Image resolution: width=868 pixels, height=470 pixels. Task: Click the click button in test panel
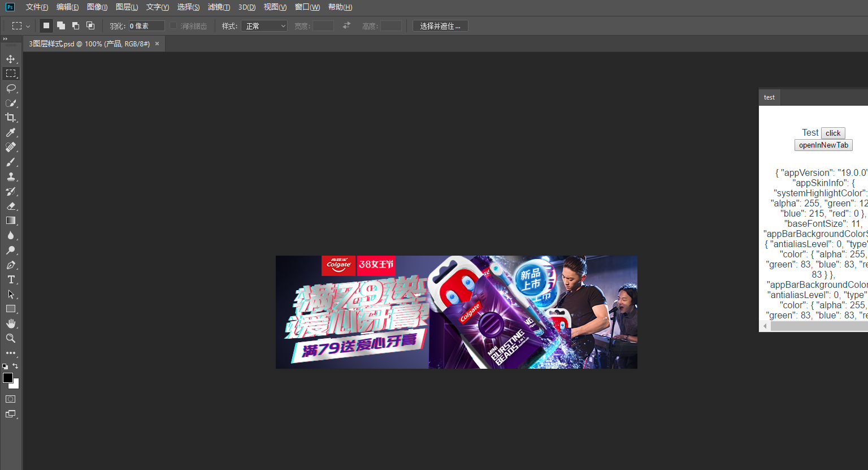click(833, 133)
